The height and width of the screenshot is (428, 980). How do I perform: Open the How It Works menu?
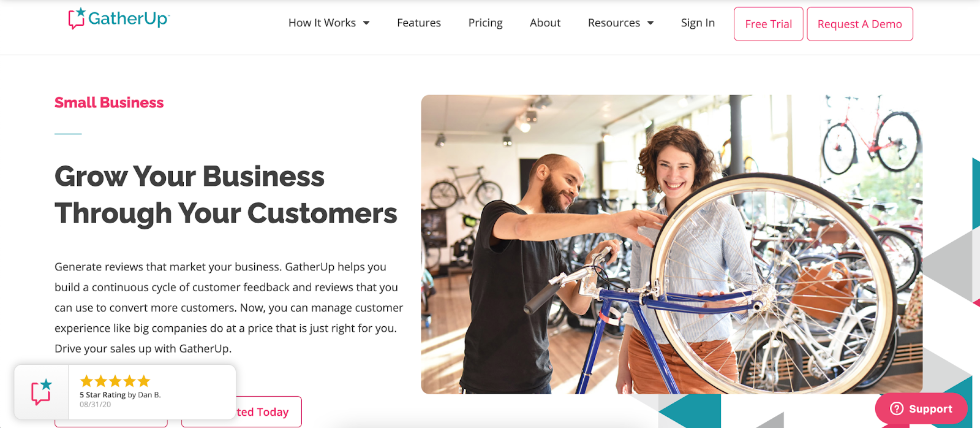coord(322,23)
